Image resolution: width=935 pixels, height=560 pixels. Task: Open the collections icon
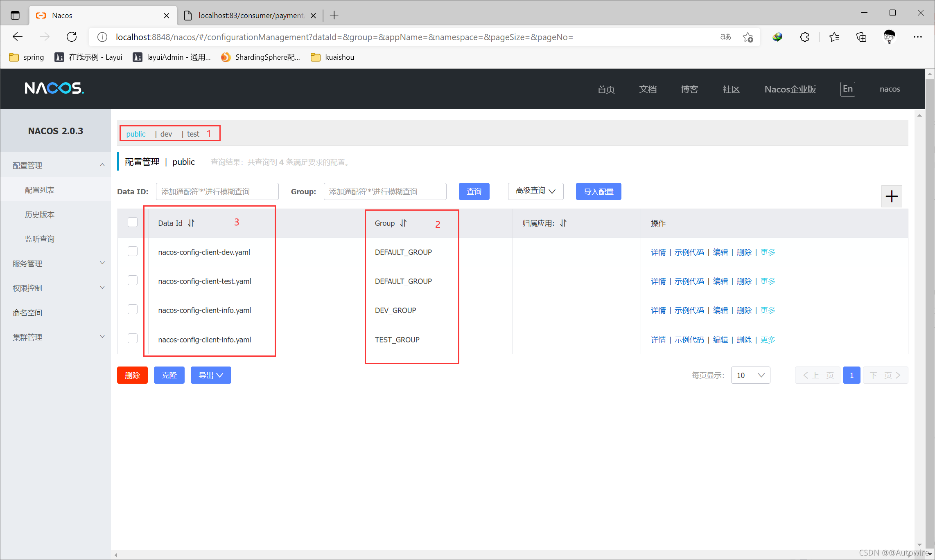(x=861, y=37)
